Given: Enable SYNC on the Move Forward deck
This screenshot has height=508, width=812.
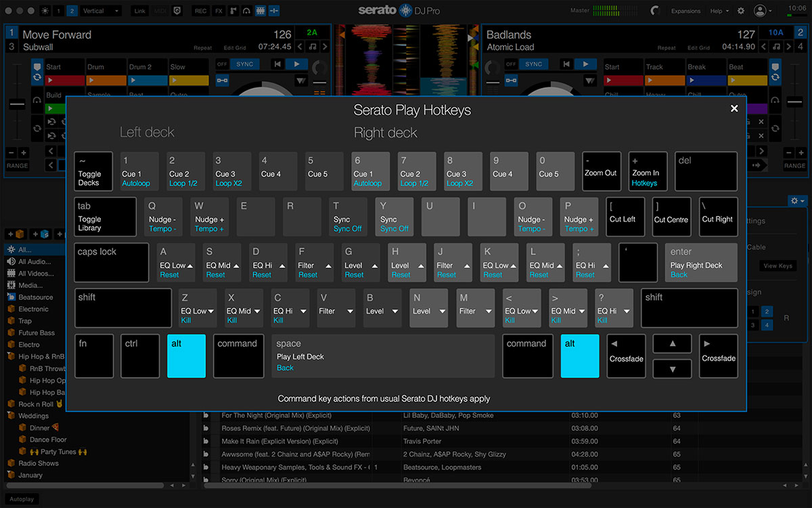Looking at the screenshot, I should tap(244, 64).
